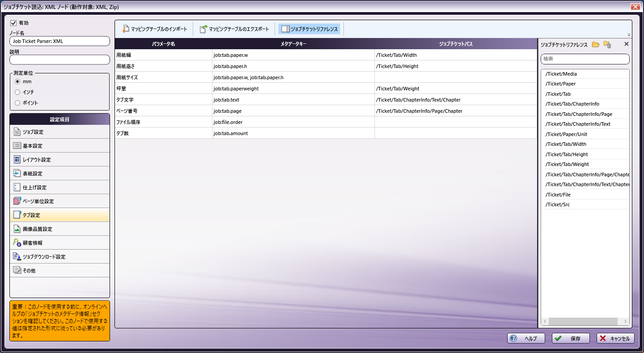
Task: Click the ファイル順序 parameter cell
Action: (164, 122)
